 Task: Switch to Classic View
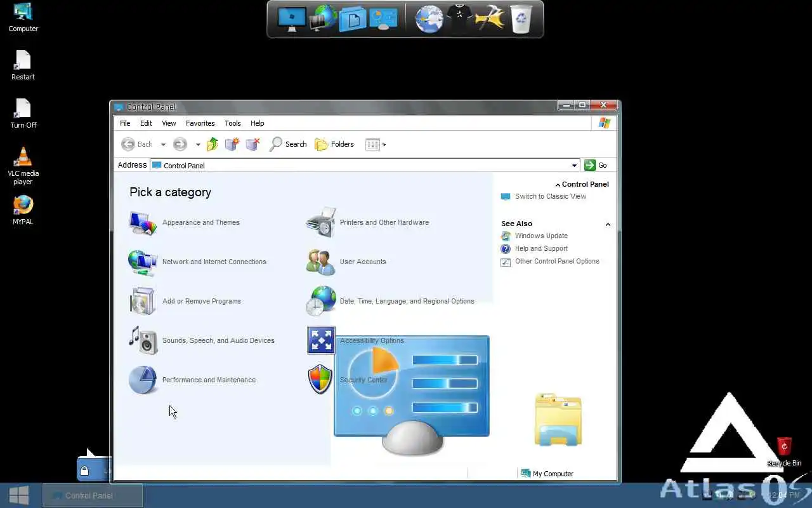[x=550, y=196]
